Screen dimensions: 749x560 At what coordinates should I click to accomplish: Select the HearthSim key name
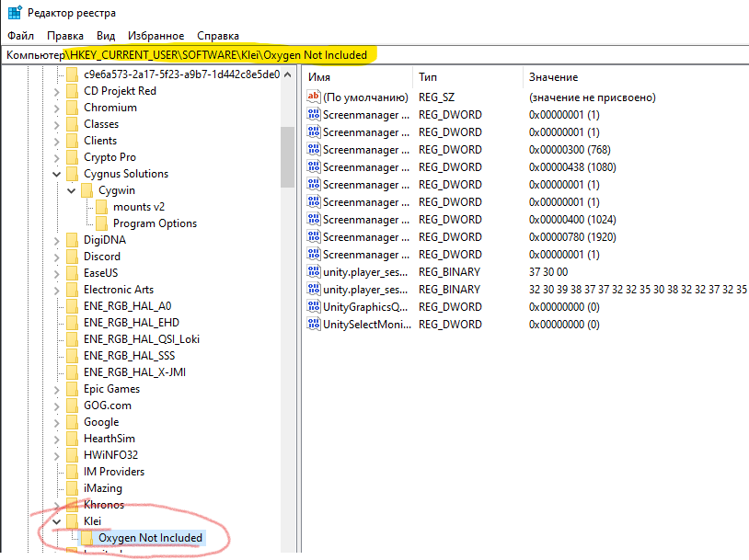[109, 439]
